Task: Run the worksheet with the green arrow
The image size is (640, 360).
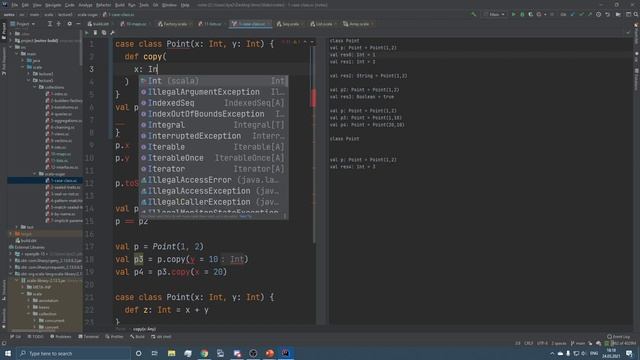Action: [87, 33]
